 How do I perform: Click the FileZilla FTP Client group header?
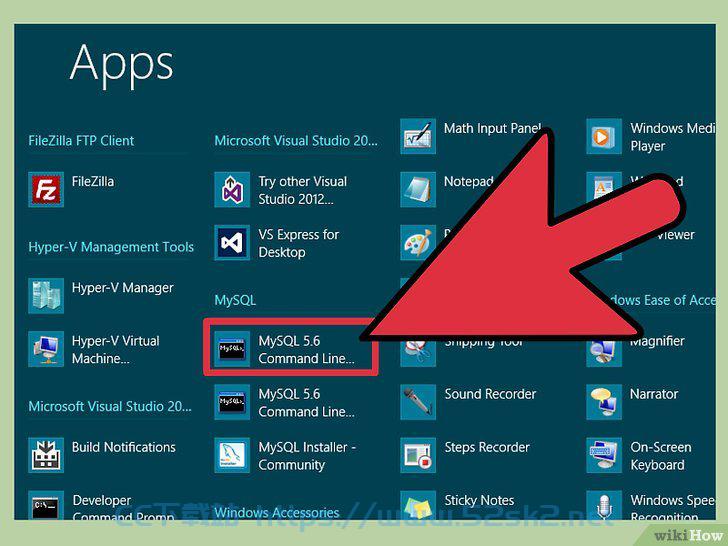tap(81, 141)
